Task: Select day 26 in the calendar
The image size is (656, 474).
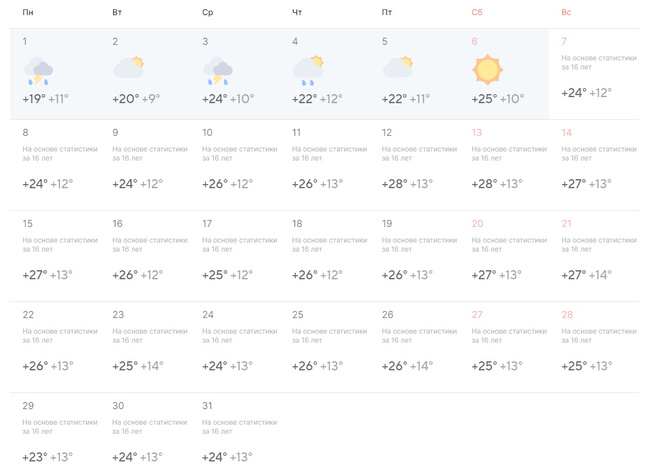Action: coord(418,346)
